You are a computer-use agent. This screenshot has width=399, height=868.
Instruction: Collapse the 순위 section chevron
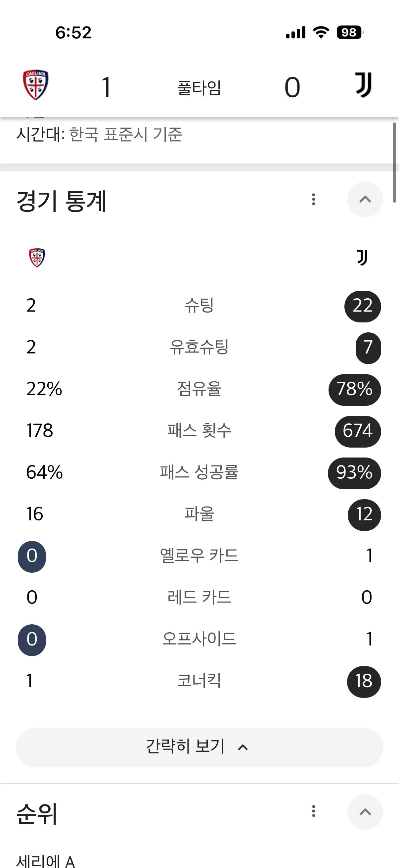click(x=365, y=812)
